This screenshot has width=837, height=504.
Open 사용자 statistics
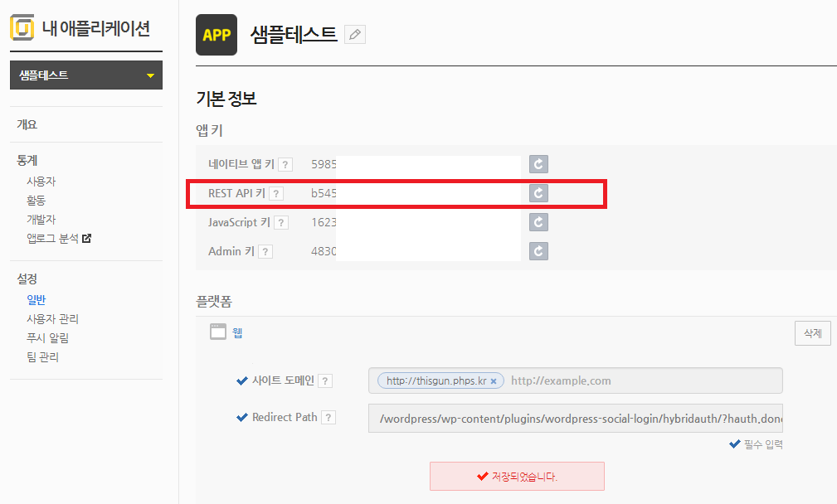(41, 182)
